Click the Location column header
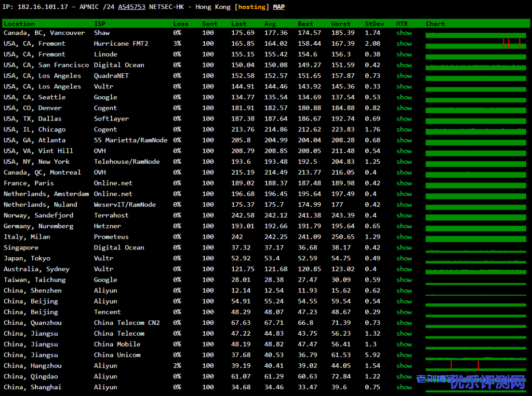 [19, 24]
